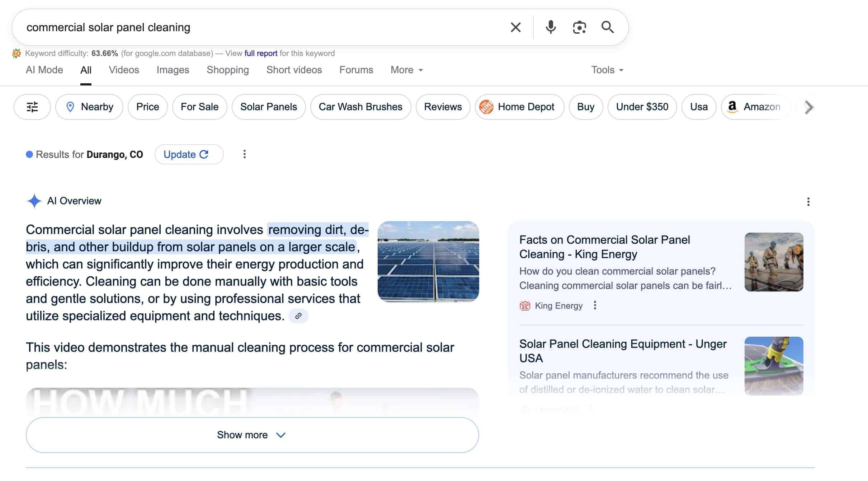Toggle the Home Depot filter chip
The height and width of the screenshot is (481, 868).
[x=519, y=107]
